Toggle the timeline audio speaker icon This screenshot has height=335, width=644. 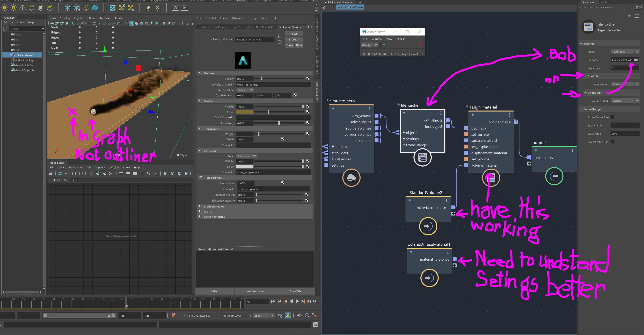pyautogui.click(x=299, y=316)
